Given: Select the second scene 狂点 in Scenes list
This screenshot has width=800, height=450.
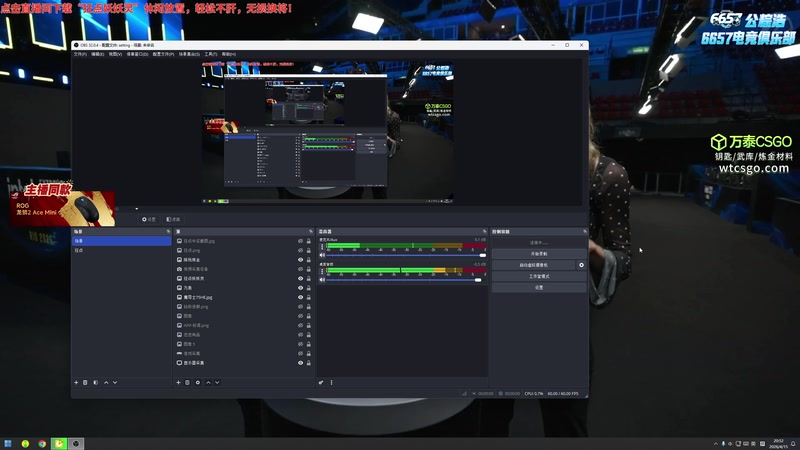Looking at the screenshot, I should (121, 251).
